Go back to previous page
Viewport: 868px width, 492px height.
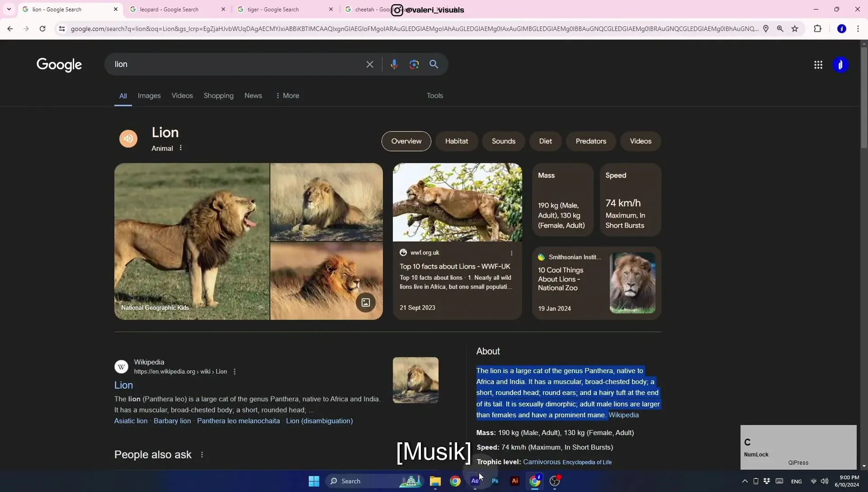point(10,28)
